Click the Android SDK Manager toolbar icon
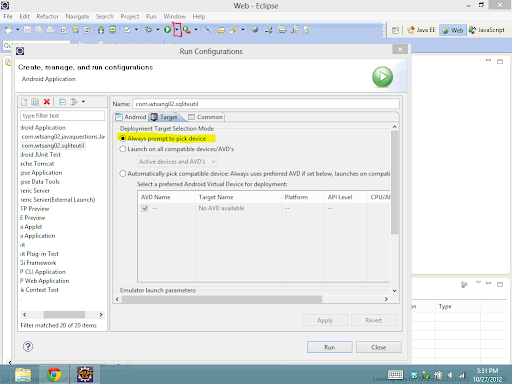Screen dimensions: 512x384 [101, 30]
